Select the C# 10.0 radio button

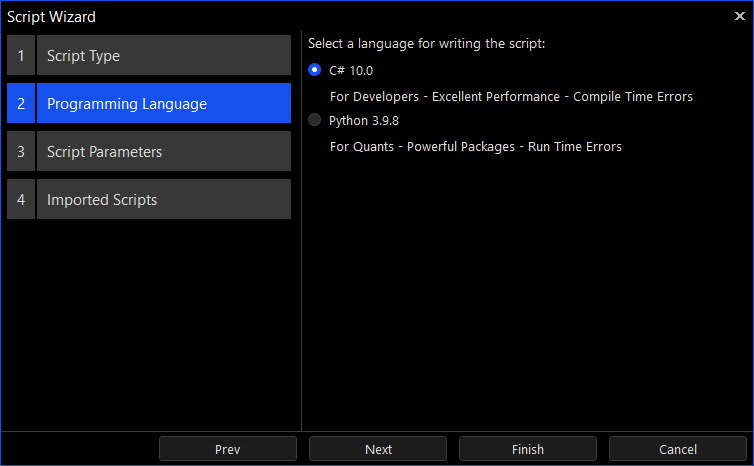point(316,70)
